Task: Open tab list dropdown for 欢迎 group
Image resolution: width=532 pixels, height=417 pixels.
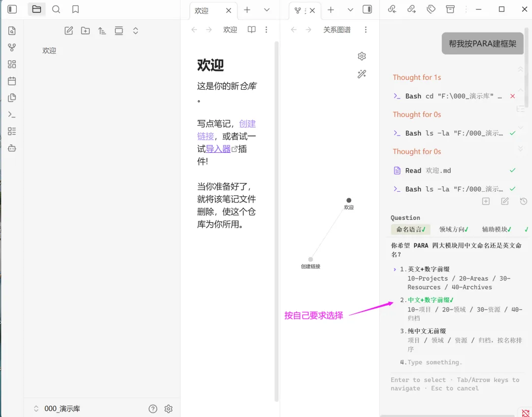Action: tap(267, 10)
